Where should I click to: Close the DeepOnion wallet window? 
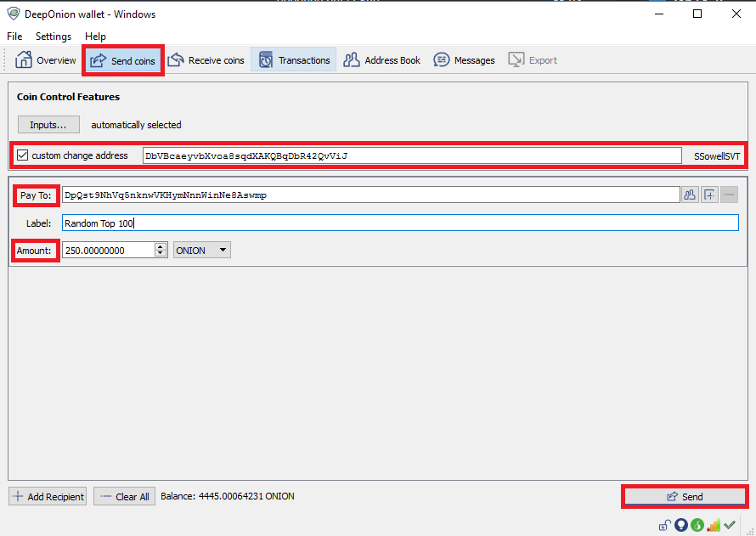pyautogui.click(x=736, y=14)
